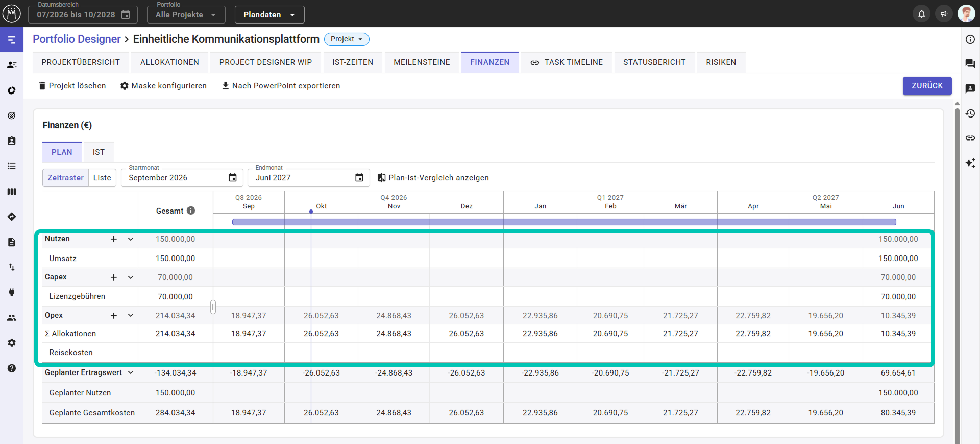
Task: Open the notifications bell
Action: coord(921,14)
